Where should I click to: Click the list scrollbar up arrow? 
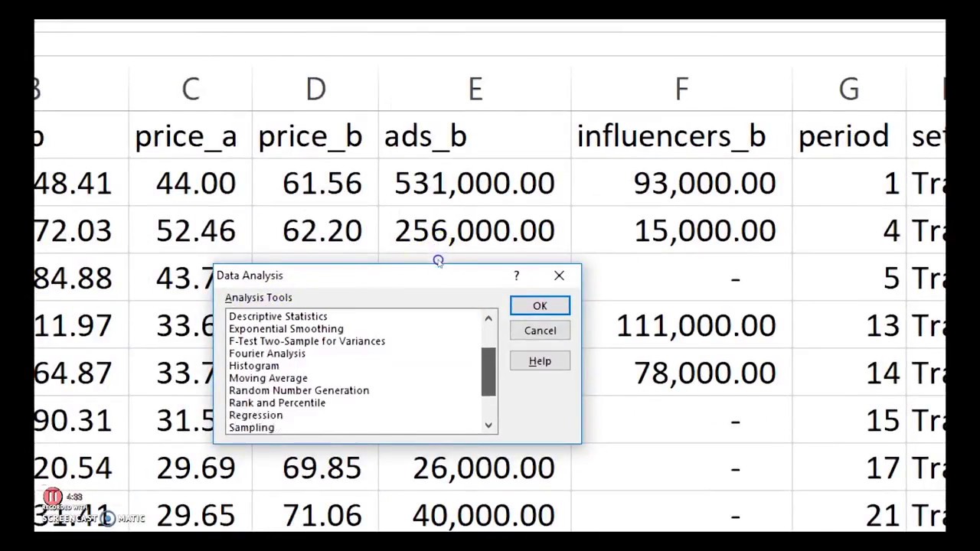[x=488, y=318]
